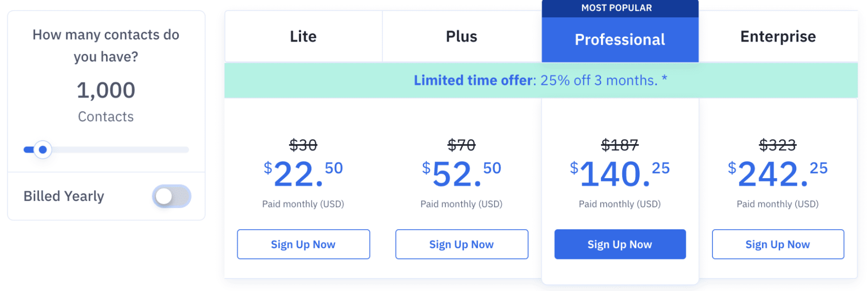Click Sign Up Now under Lite

click(303, 245)
